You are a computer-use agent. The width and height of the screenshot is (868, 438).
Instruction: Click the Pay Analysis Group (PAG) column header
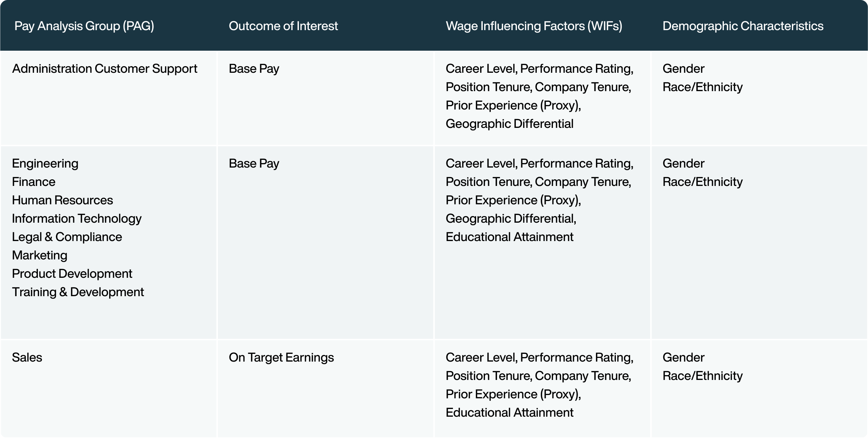[x=84, y=26]
